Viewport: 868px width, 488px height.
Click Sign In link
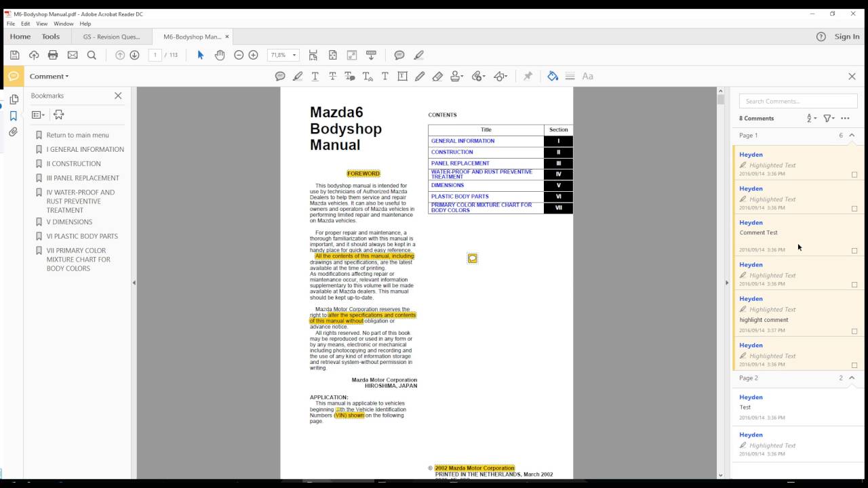847,37
